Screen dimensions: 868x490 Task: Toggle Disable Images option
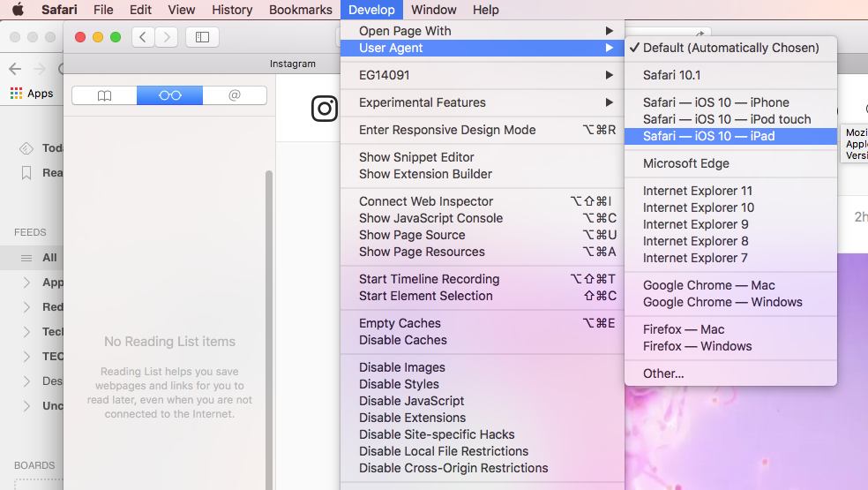coord(483,367)
